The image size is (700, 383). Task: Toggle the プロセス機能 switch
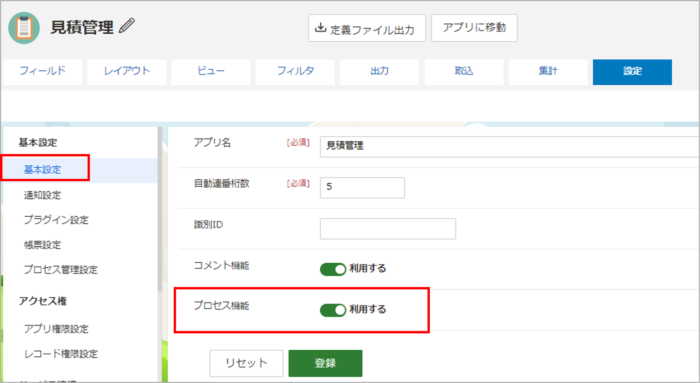coord(333,310)
